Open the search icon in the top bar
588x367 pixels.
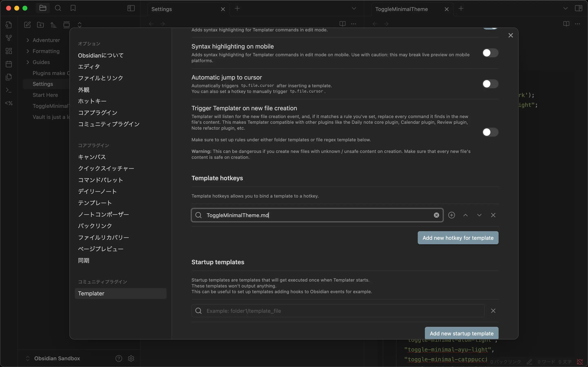coord(58,8)
